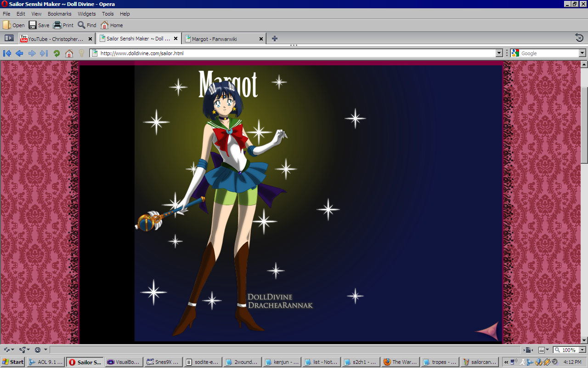Expand the address bar history dropdown
Viewport: 588px width, 368px height.
tap(499, 53)
